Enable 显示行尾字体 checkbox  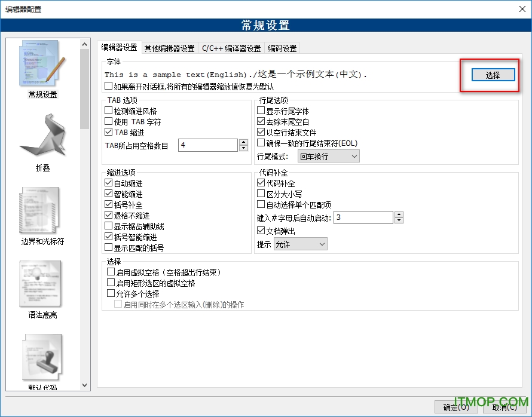coord(261,111)
